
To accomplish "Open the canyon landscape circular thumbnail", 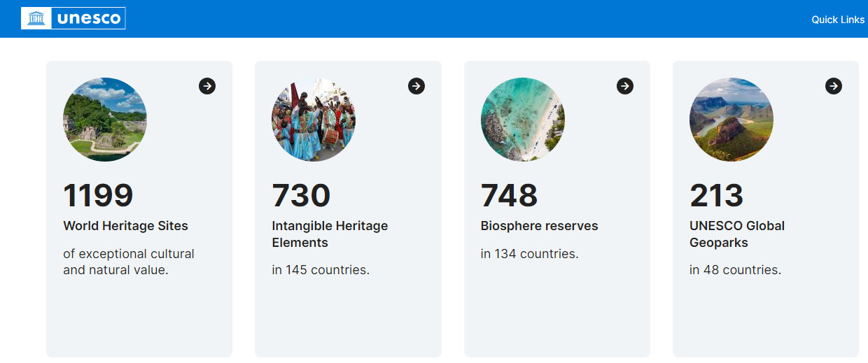I will (x=731, y=120).
